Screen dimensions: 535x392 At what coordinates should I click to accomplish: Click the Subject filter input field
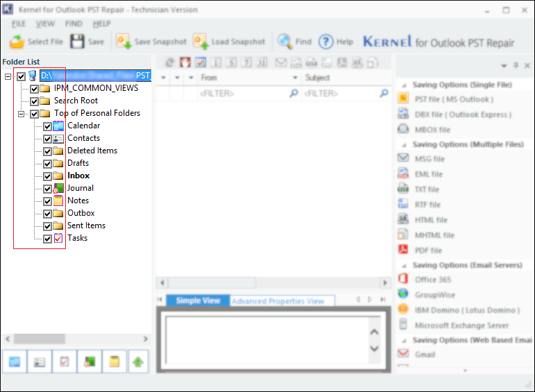click(346, 94)
